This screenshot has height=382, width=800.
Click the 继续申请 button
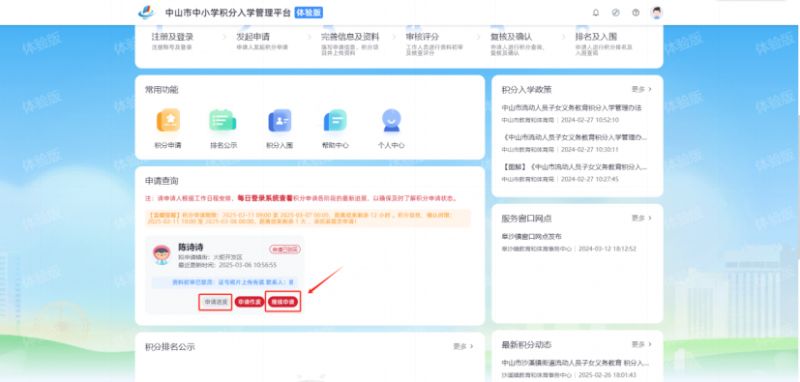coord(283,302)
